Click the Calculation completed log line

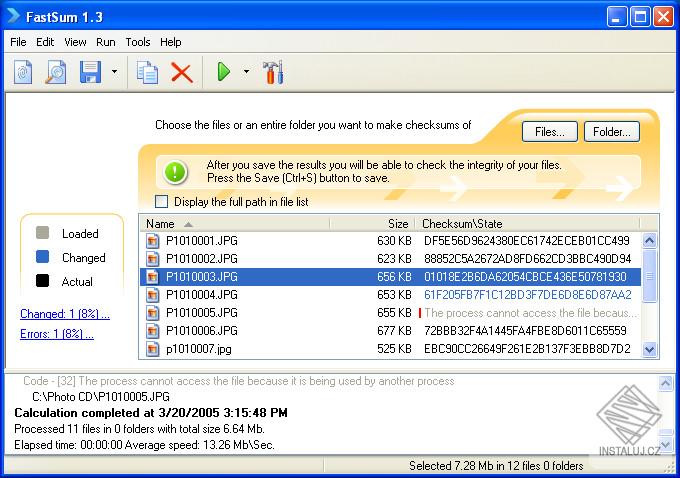point(151,413)
